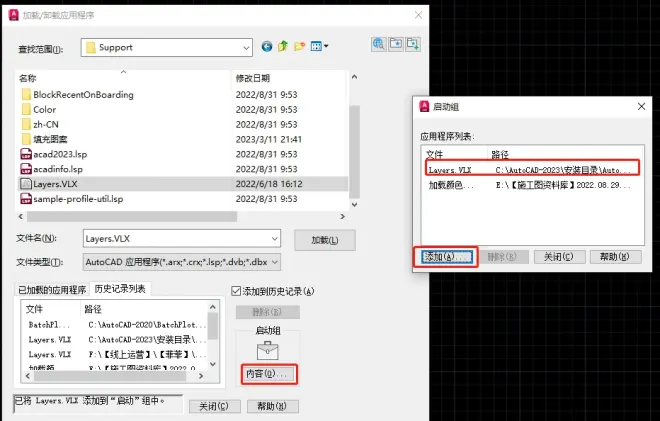The height and width of the screenshot is (421, 660).
Task: Select BatchPl... entry in history list
Action: point(117,325)
